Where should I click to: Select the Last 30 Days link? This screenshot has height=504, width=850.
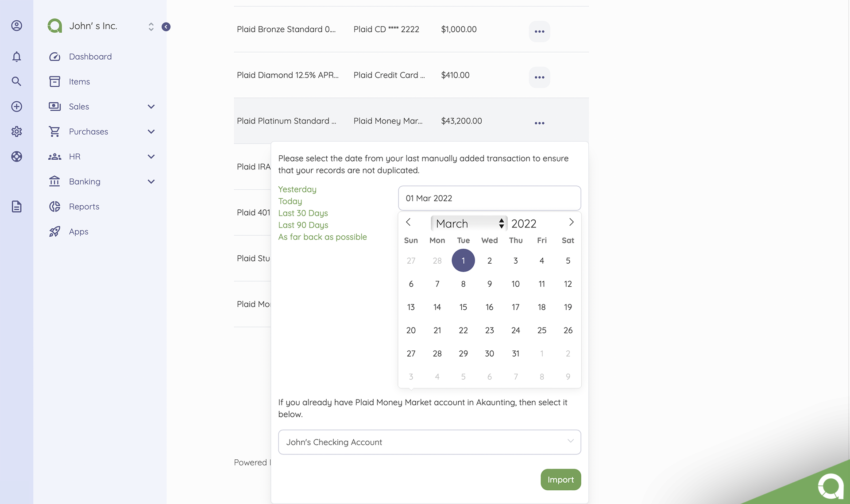click(x=303, y=213)
